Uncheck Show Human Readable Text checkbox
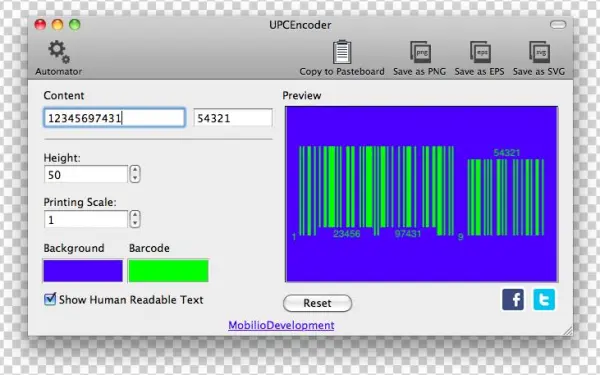 (x=50, y=299)
